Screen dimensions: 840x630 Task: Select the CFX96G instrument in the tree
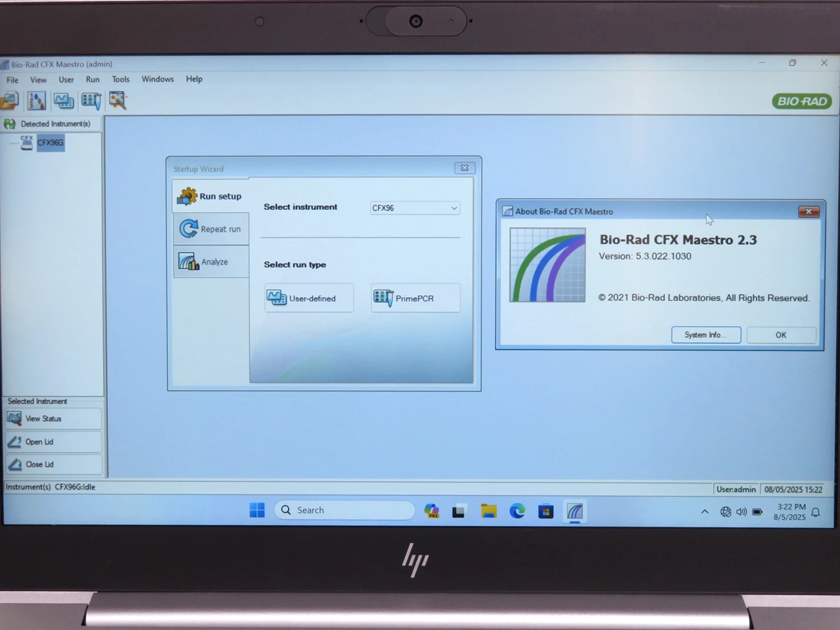(x=50, y=143)
